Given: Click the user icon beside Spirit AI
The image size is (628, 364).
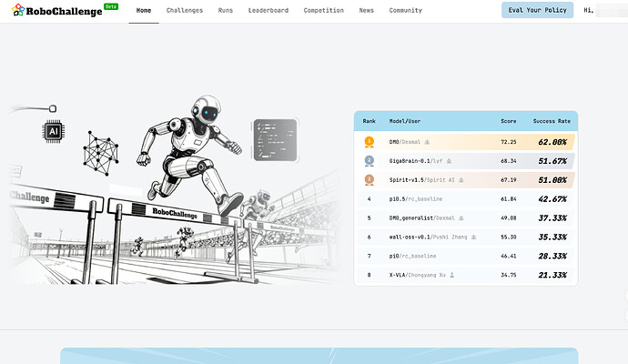Looking at the screenshot, I should [x=461, y=180].
